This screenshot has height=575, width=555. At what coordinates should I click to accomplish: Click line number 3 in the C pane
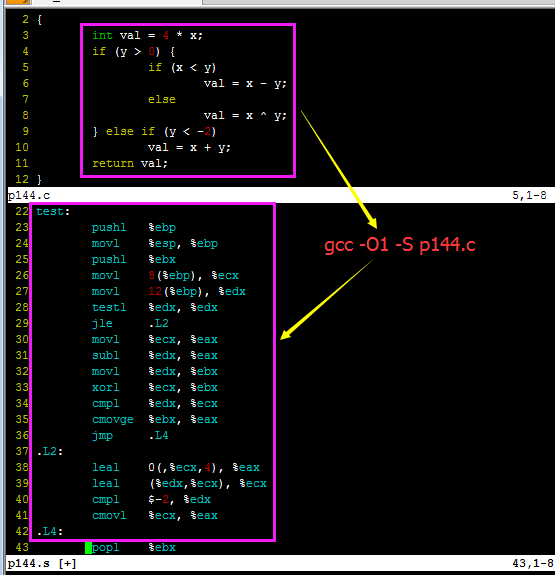[25, 36]
